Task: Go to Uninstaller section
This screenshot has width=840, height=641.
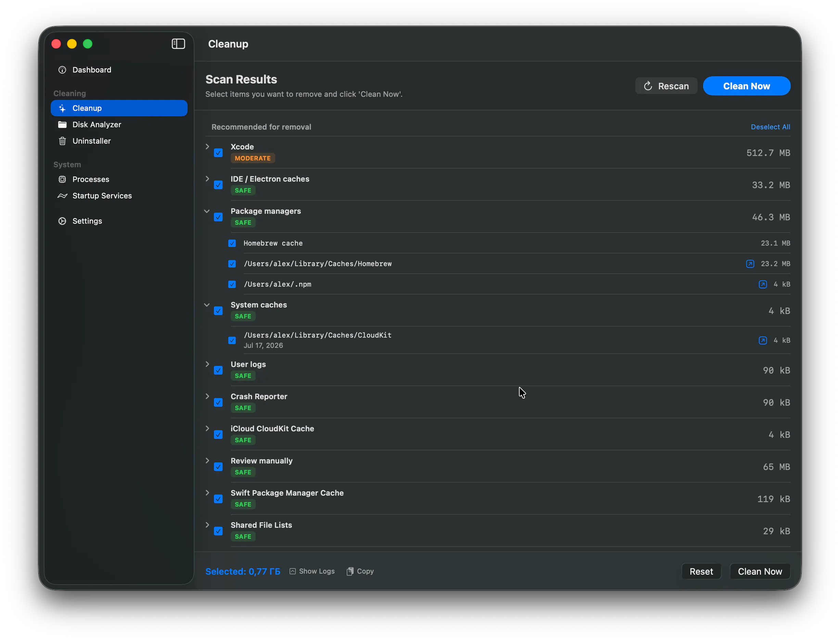Action: pos(119,141)
